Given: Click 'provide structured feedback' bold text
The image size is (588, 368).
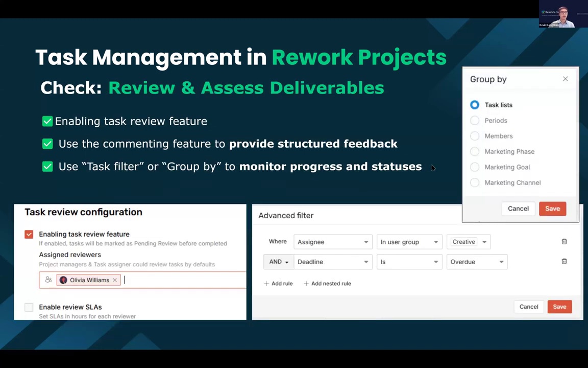Looking at the screenshot, I should tap(313, 144).
